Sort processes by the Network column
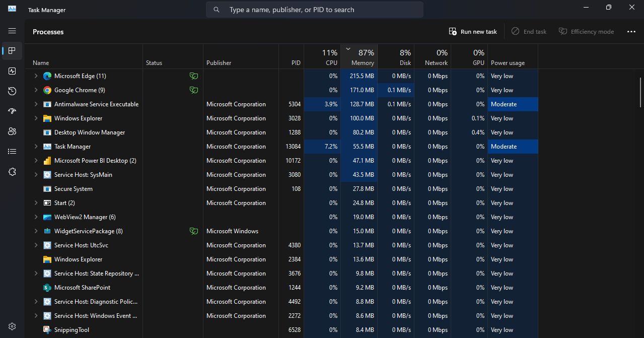This screenshot has height=338, width=644. pyautogui.click(x=433, y=56)
